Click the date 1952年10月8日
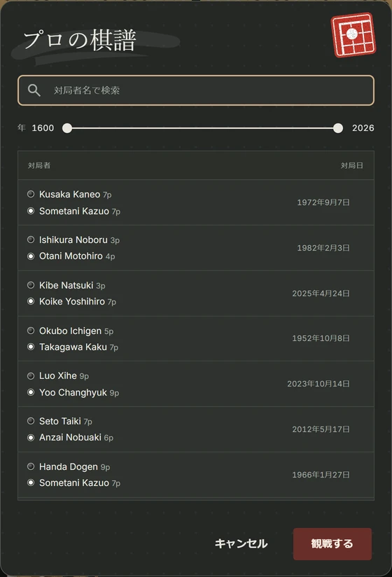Screen dimensions: 392x577 pos(321,338)
